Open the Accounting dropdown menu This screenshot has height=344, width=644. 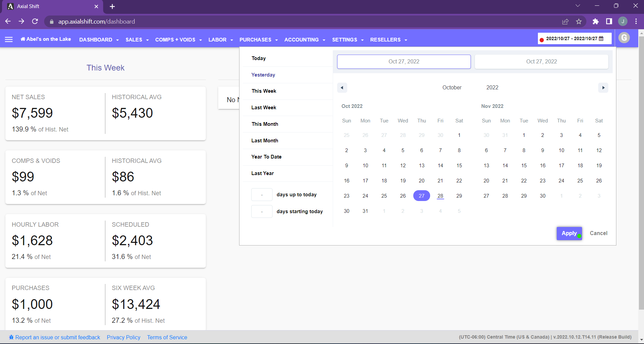[x=304, y=40]
